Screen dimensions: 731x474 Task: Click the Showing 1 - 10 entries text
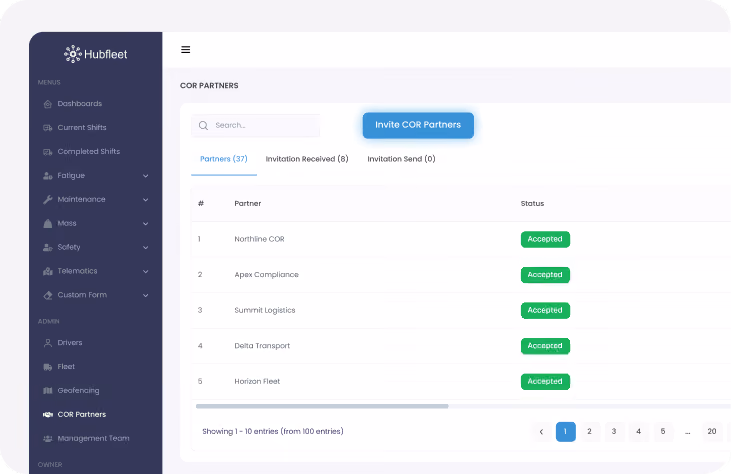[x=273, y=432]
